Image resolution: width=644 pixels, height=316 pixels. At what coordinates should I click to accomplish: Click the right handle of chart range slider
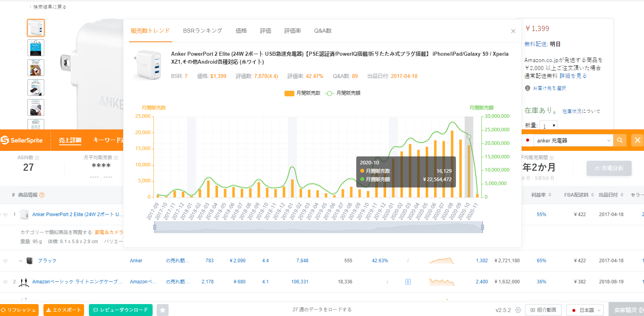[x=482, y=227]
